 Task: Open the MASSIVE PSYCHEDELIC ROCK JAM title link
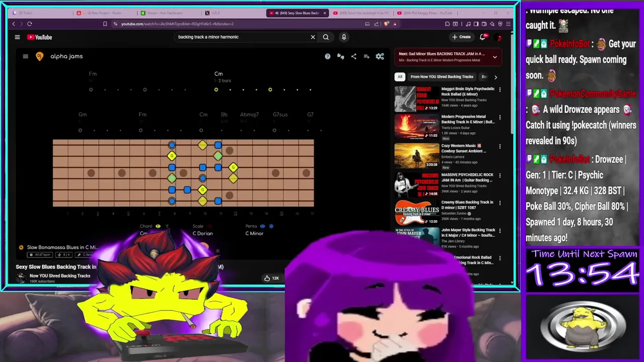tap(467, 177)
